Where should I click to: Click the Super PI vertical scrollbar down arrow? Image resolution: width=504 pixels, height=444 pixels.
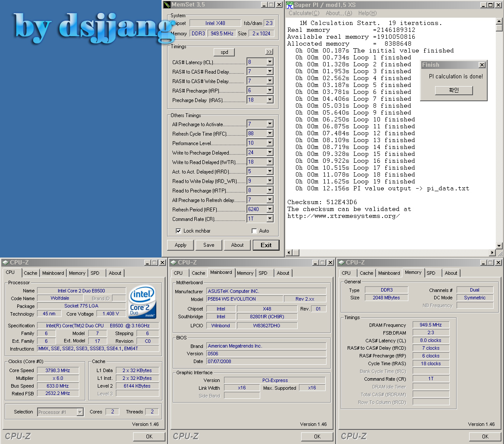(x=499, y=246)
